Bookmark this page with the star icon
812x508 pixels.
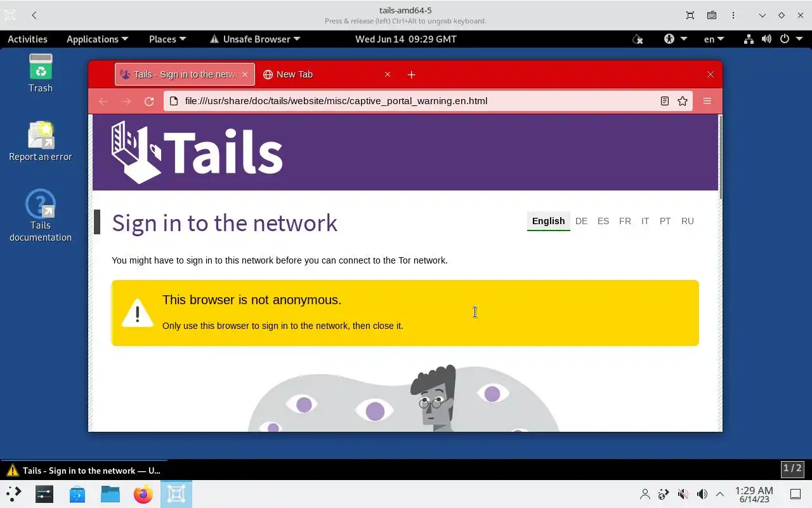pos(683,101)
